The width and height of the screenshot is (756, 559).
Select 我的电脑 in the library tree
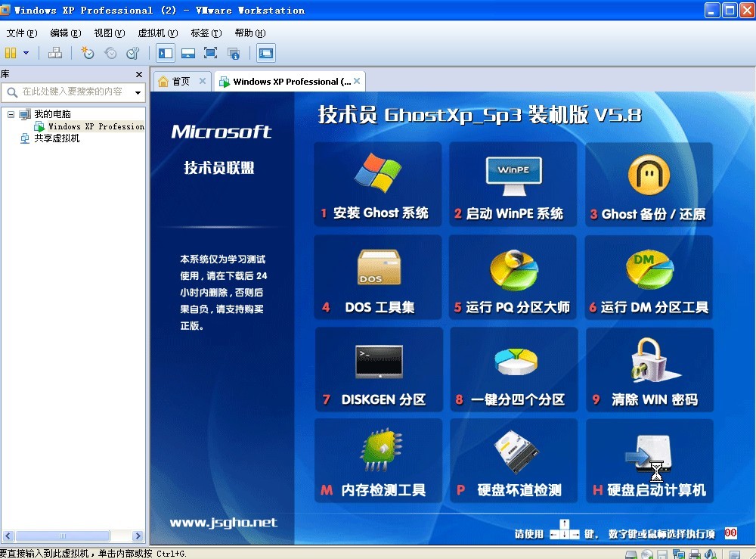pyautogui.click(x=53, y=114)
